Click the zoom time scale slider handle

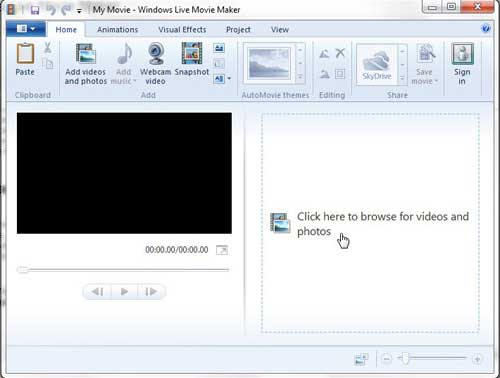point(405,358)
